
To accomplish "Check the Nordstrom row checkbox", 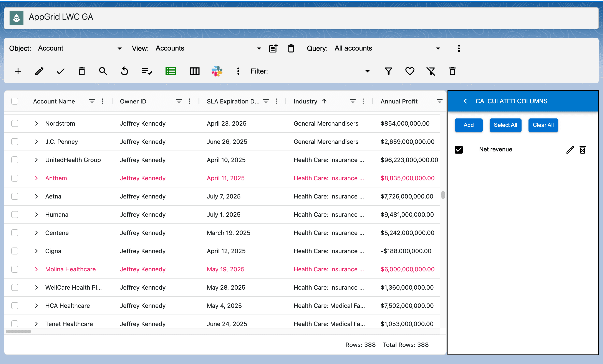I will [15, 123].
